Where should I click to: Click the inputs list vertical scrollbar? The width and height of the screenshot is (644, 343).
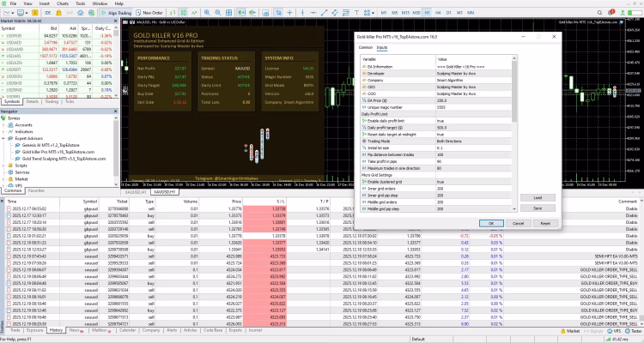pyautogui.click(x=514, y=134)
